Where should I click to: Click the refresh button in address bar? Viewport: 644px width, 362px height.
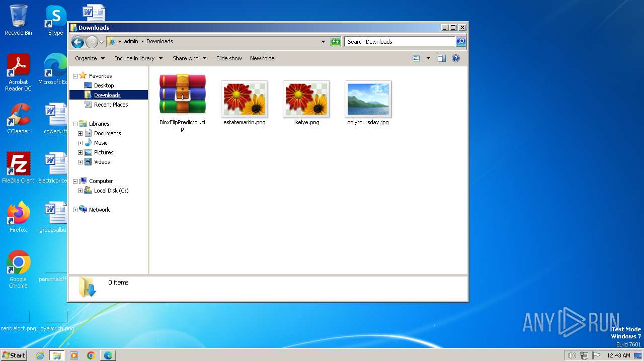336,42
